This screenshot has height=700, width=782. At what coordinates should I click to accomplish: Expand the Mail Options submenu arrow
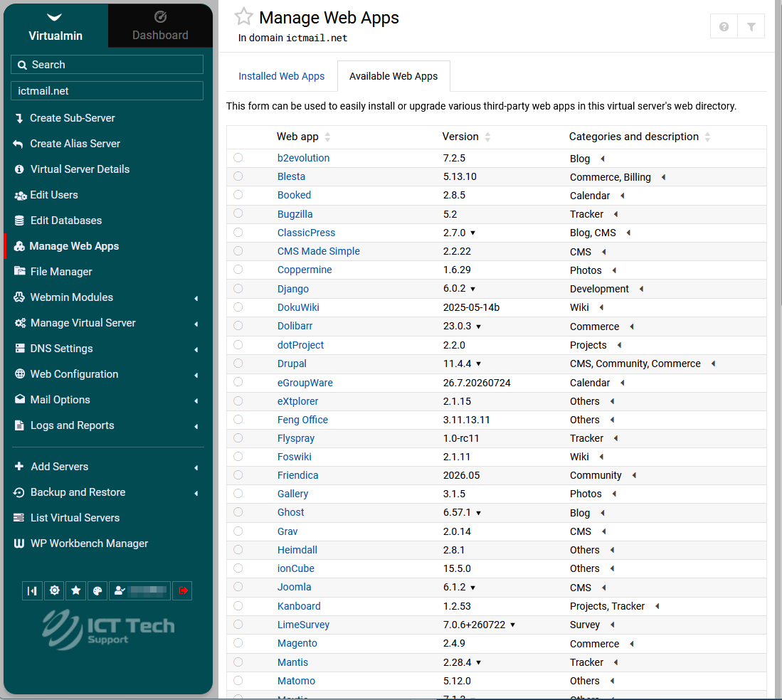196,401
